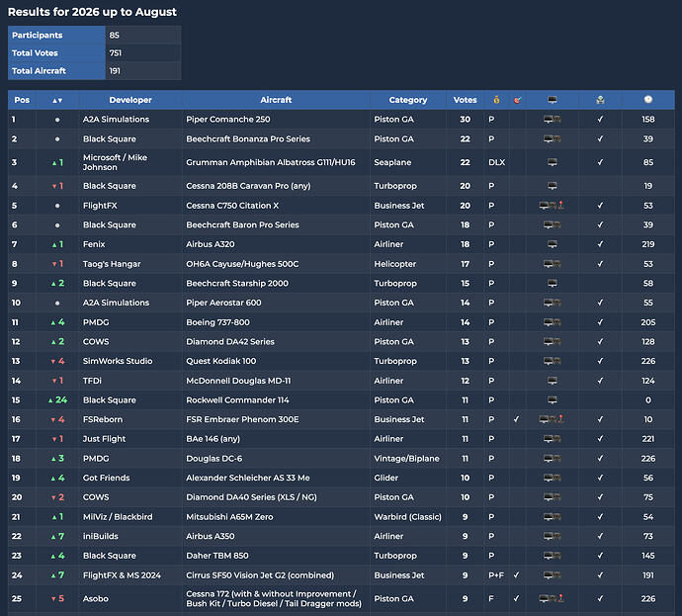The width and height of the screenshot is (682, 616).
Task: Click the clock column header icon
Action: pyautogui.click(x=648, y=100)
